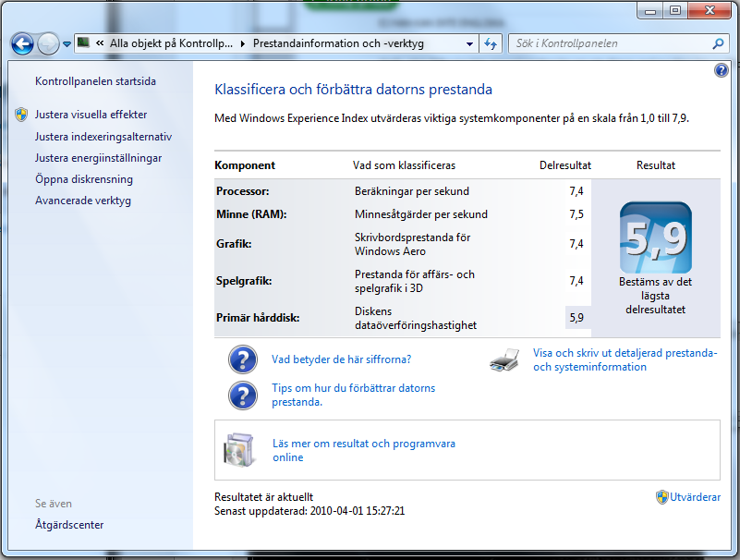Minimize the Control Panel window

pyautogui.click(x=650, y=10)
